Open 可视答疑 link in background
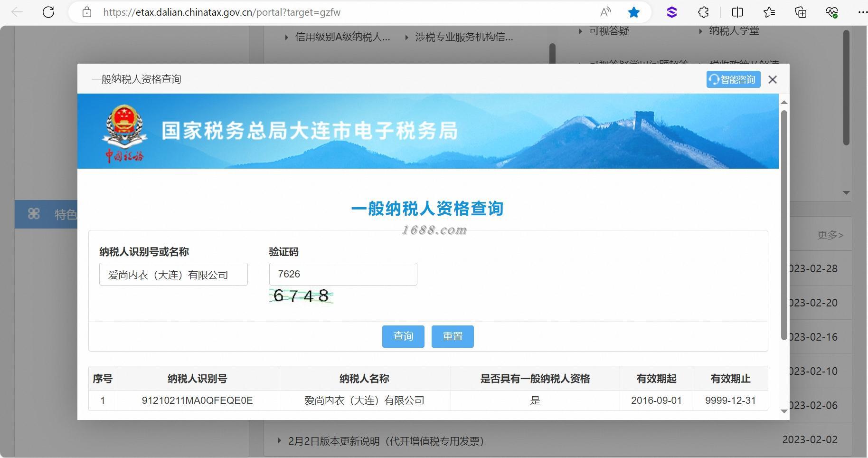The width and height of the screenshot is (868, 458). tap(609, 31)
